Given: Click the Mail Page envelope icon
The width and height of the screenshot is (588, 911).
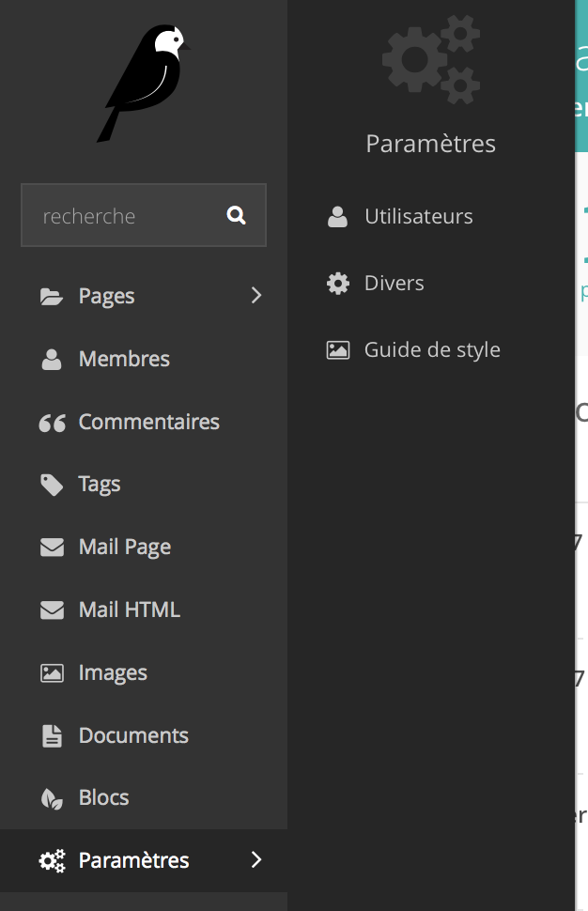Looking at the screenshot, I should [x=53, y=546].
